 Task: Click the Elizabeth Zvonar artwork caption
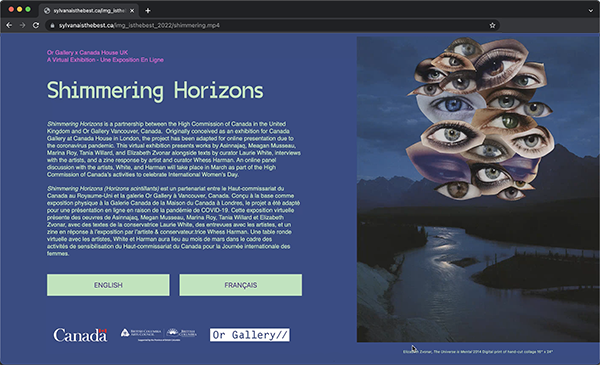click(x=478, y=352)
